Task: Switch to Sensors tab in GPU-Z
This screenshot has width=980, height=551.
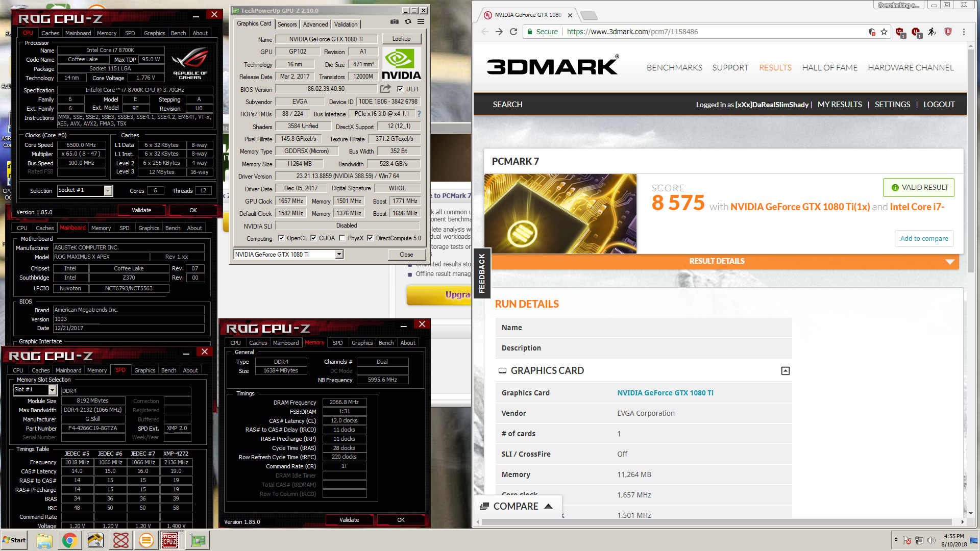Action: 287,24
